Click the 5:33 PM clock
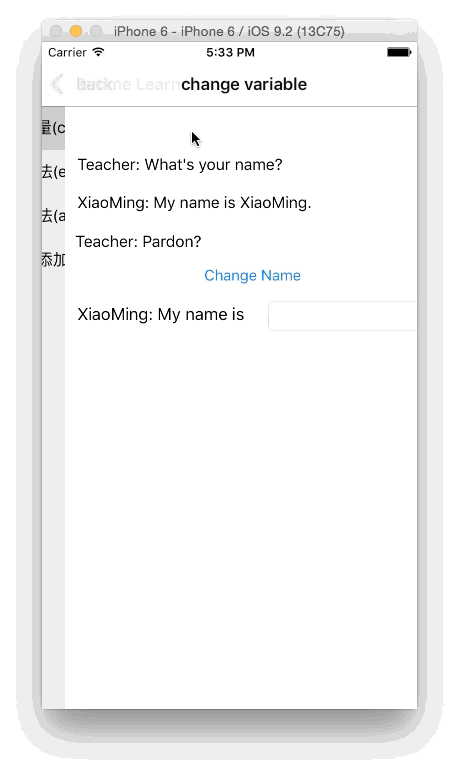The width and height of the screenshot is (454, 762). coord(230,52)
